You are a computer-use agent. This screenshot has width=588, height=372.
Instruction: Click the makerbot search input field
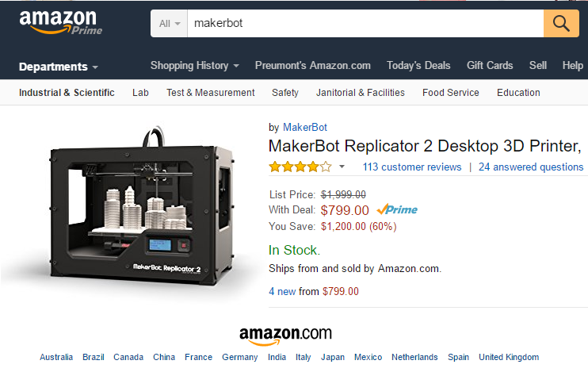[365, 23]
